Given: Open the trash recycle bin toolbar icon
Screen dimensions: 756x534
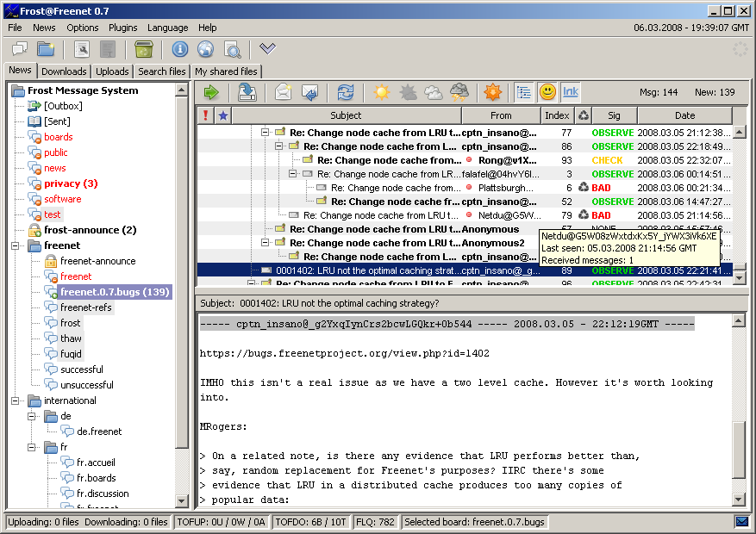Looking at the screenshot, I should 144,49.
